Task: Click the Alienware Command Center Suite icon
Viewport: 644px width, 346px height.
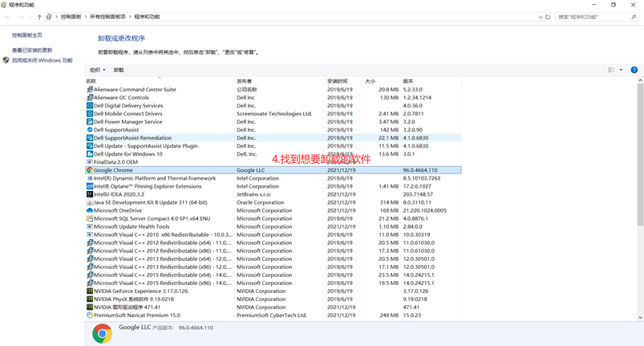Action: [90, 89]
